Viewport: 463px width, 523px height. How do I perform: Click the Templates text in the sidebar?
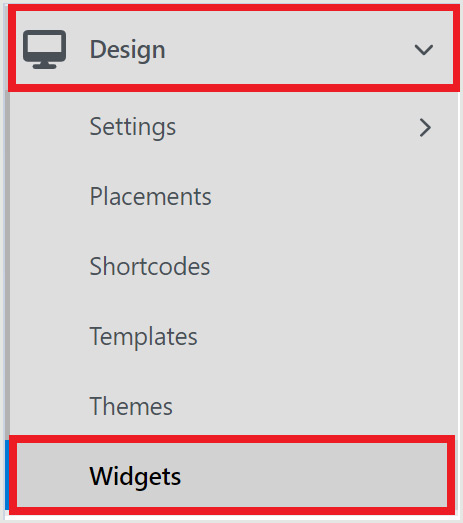(x=144, y=337)
